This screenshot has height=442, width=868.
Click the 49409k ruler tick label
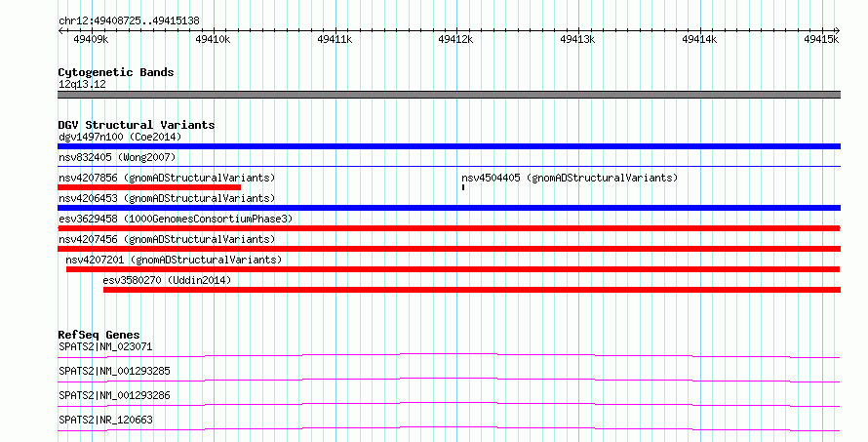pyautogui.click(x=91, y=39)
